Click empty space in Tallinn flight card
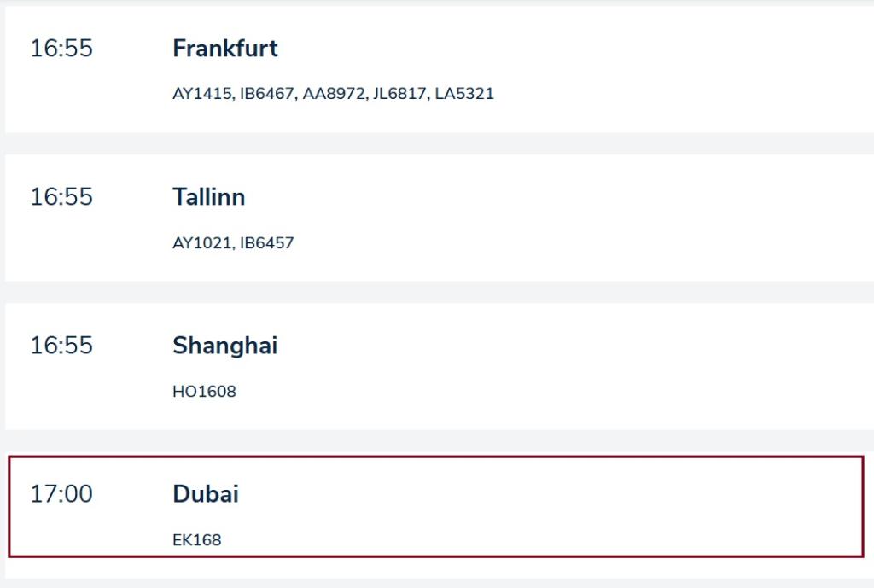The image size is (874, 588). click(x=597, y=218)
